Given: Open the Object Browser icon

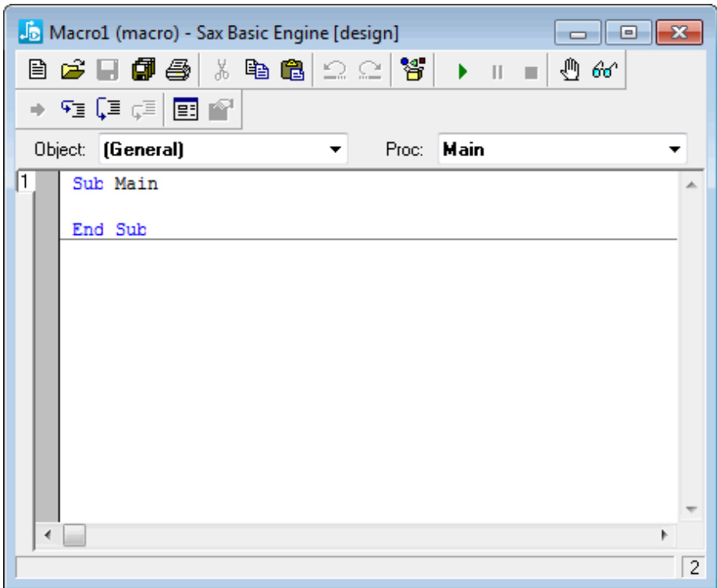Looking at the screenshot, I should [412, 72].
